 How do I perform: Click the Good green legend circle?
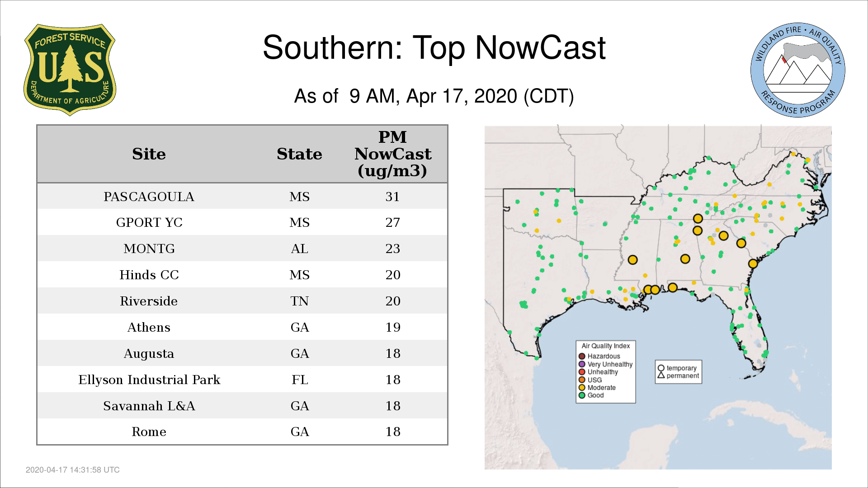(x=582, y=395)
